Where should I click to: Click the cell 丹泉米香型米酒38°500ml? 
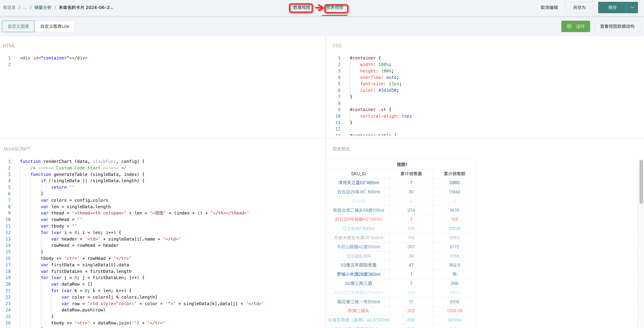pos(358,238)
